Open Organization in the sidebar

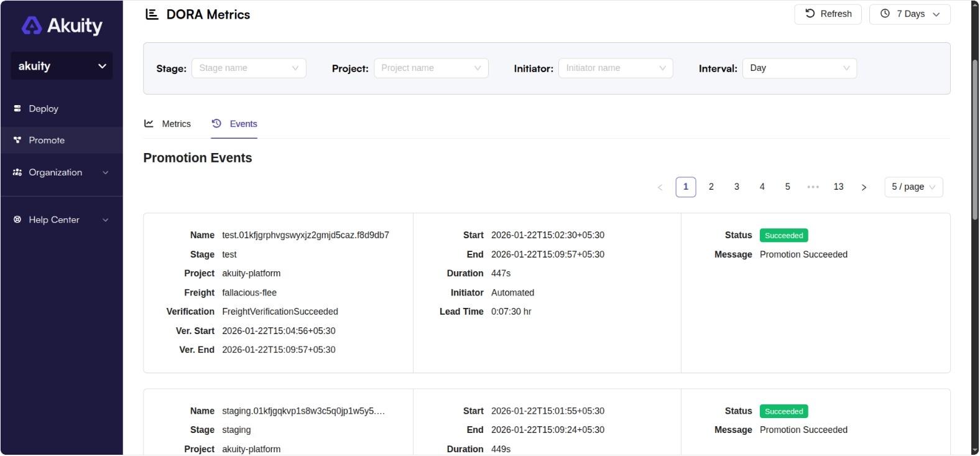62,172
